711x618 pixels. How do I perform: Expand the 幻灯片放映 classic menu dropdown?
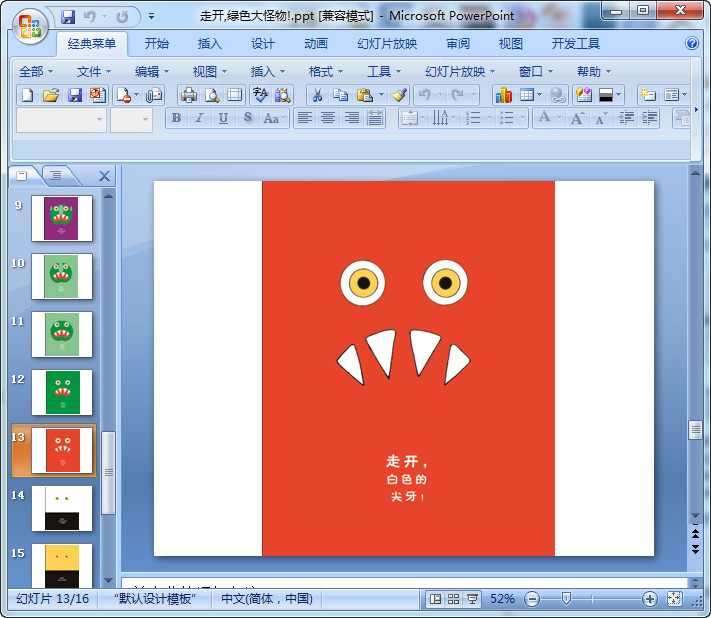pos(459,71)
